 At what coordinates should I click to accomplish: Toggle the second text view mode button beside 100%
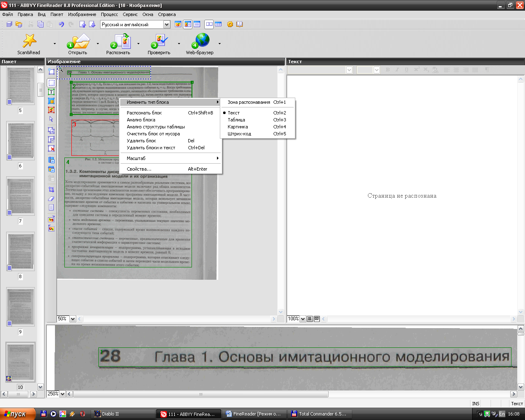(x=317, y=319)
